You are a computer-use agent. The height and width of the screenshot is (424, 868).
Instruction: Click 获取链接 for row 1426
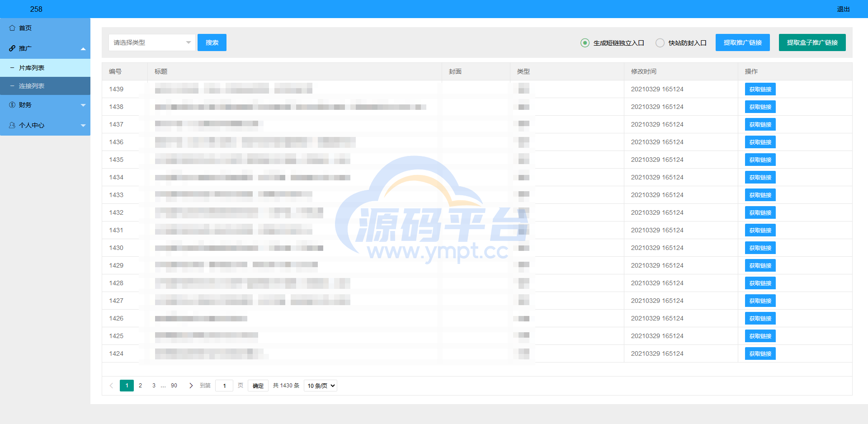760,318
